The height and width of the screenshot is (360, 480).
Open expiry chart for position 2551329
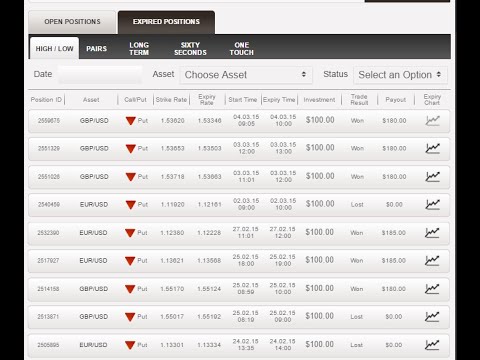pyautogui.click(x=432, y=148)
